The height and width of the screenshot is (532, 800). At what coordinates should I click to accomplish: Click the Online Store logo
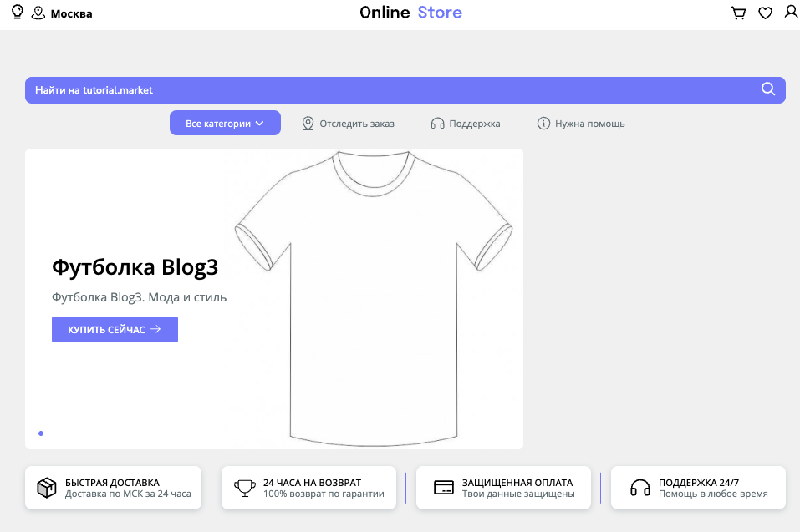click(410, 13)
